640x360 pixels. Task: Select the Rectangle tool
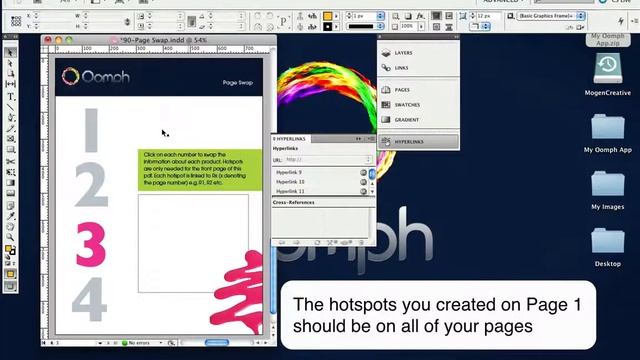[x=10, y=150]
